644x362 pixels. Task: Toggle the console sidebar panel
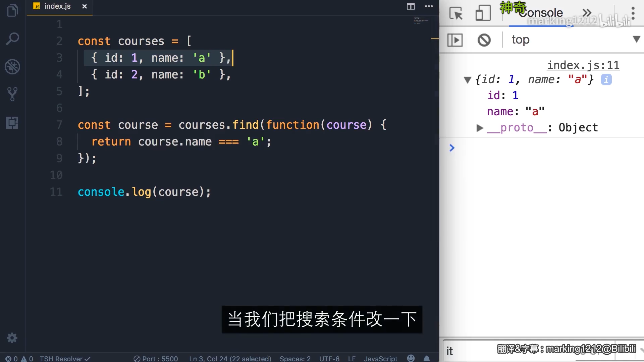tap(455, 40)
